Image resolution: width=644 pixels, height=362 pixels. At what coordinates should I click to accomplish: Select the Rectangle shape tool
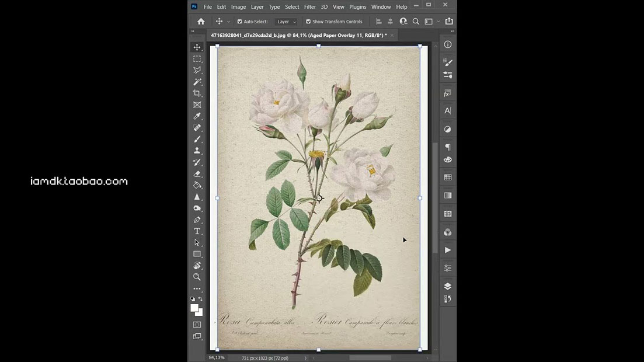[197, 254]
